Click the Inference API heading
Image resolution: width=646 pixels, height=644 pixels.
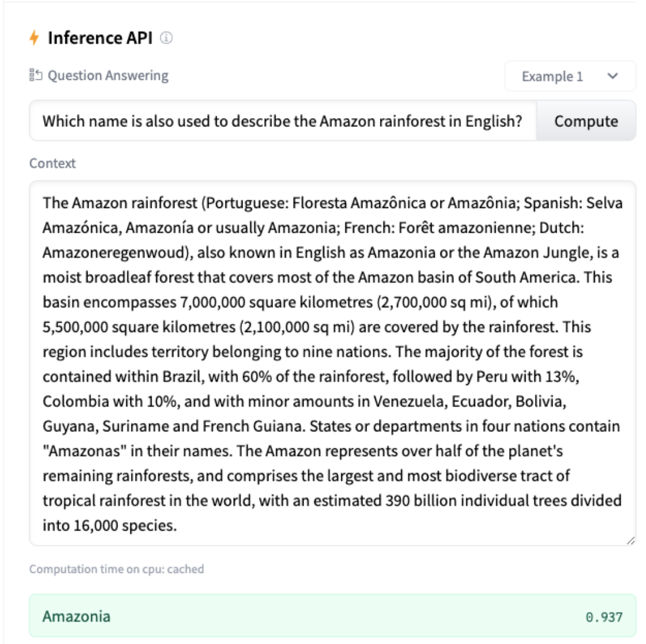point(100,38)
